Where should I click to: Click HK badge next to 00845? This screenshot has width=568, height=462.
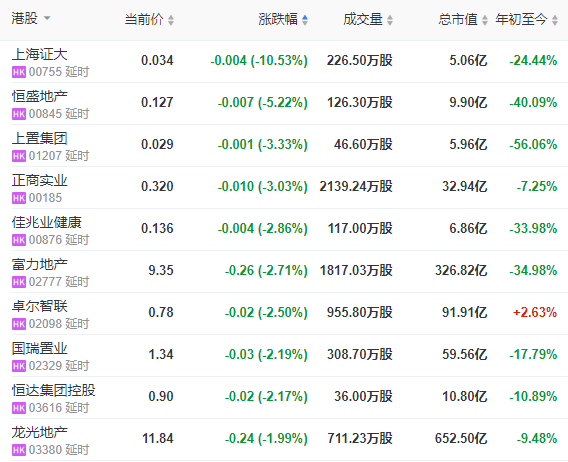pos(19,114)
